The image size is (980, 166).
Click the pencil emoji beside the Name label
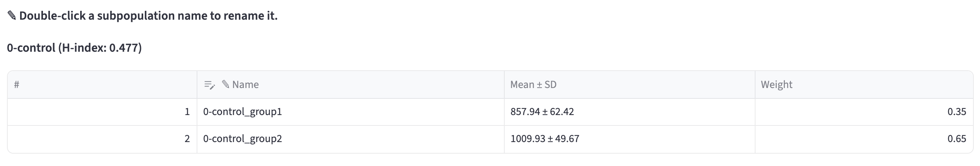coord(226,85)
